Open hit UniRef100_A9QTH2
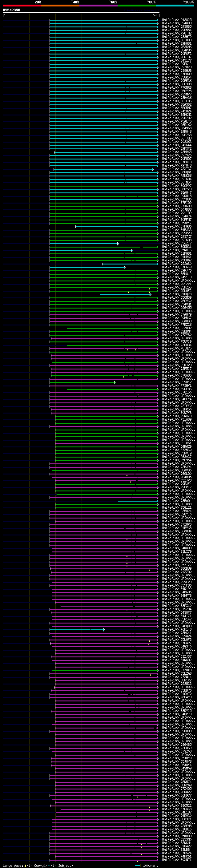 [x=177, y=33]
